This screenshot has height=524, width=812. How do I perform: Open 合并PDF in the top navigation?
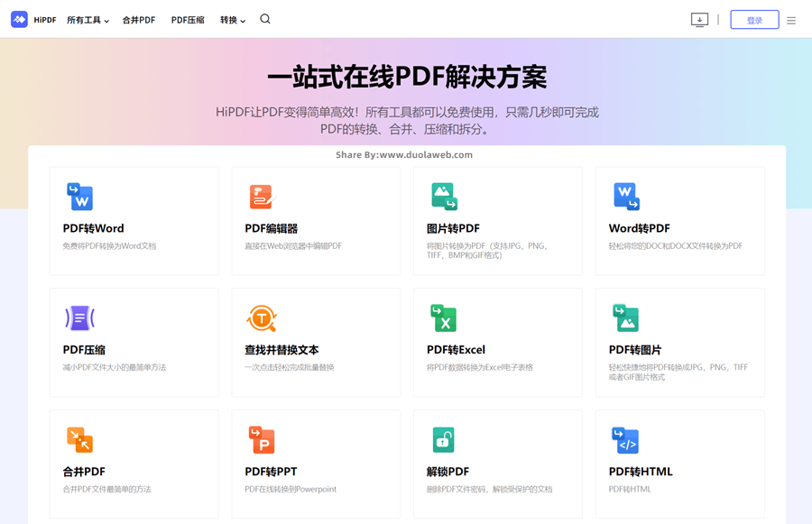coord(139,20)
